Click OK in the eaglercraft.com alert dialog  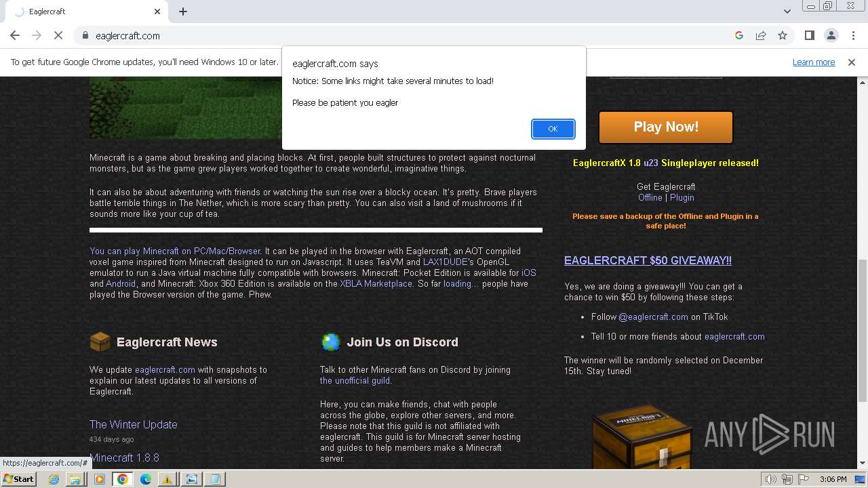pos(553,129)
